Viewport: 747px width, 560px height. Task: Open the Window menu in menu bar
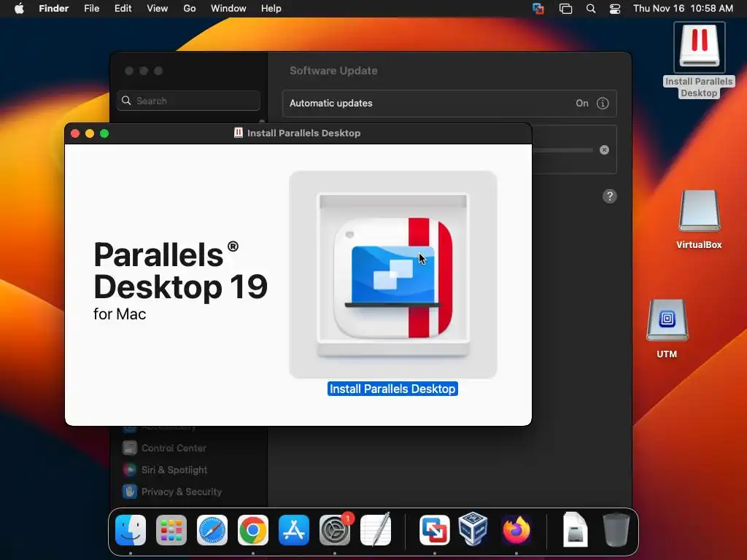(x=228, y=9)
